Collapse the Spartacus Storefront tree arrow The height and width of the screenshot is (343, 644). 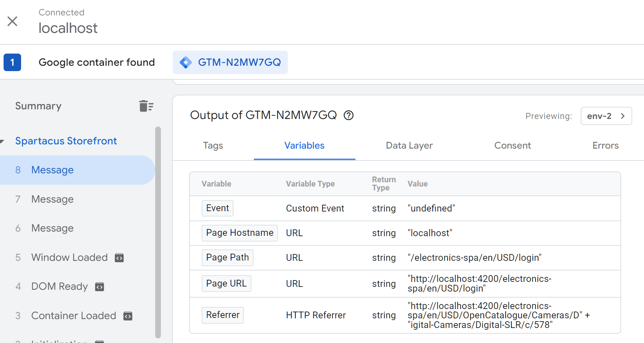tap(2, 141)
